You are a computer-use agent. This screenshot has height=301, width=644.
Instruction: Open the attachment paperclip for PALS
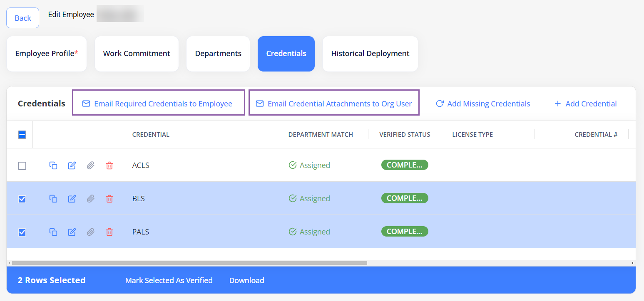(90, 232)
